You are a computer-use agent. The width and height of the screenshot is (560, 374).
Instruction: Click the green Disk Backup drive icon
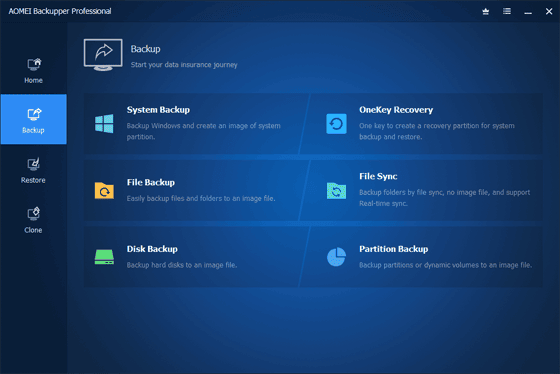point(104,257)
